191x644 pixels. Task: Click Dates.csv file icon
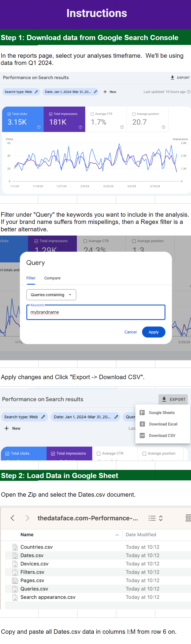click(15, 555)
